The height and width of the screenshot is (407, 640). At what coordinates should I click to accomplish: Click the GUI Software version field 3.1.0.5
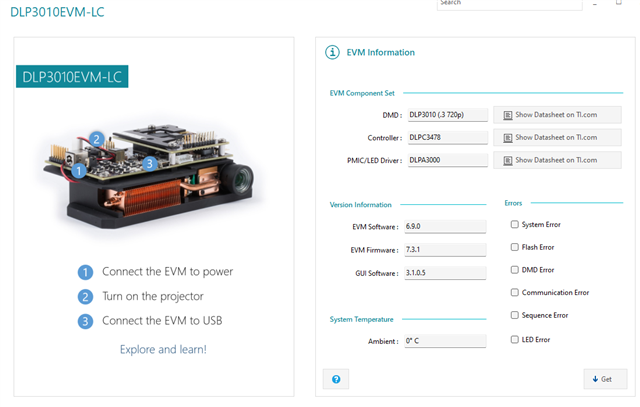point(445,273)
